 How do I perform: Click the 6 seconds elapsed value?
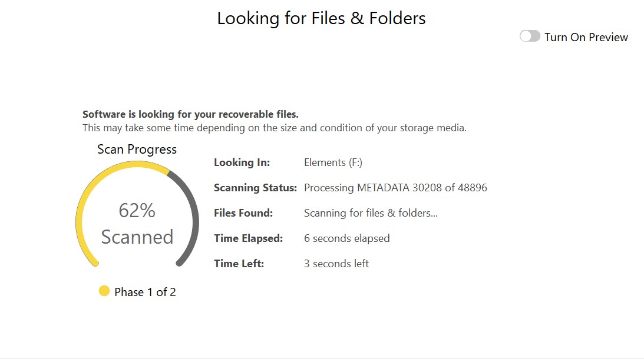(346, 238)
